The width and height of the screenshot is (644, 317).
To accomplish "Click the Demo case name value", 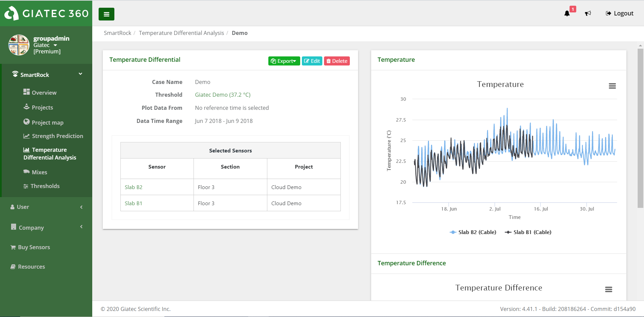I will coord(203,82).
